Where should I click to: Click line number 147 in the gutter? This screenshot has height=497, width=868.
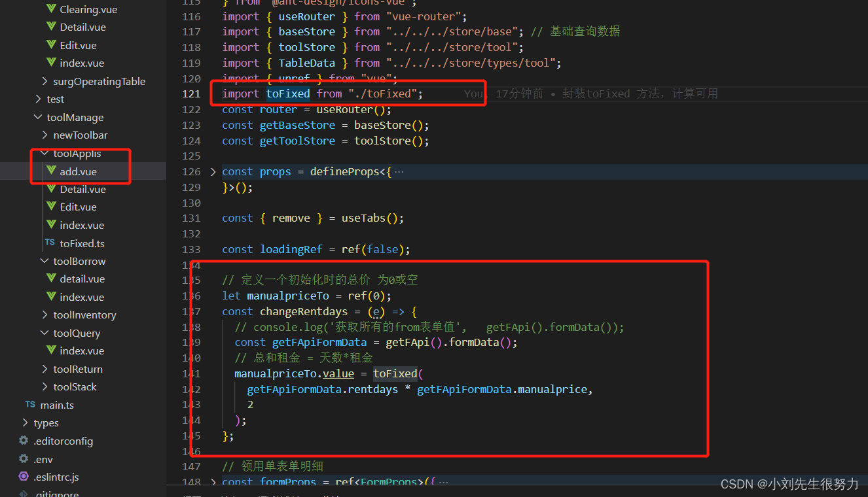pyautogui.click(x=191, y=466)
